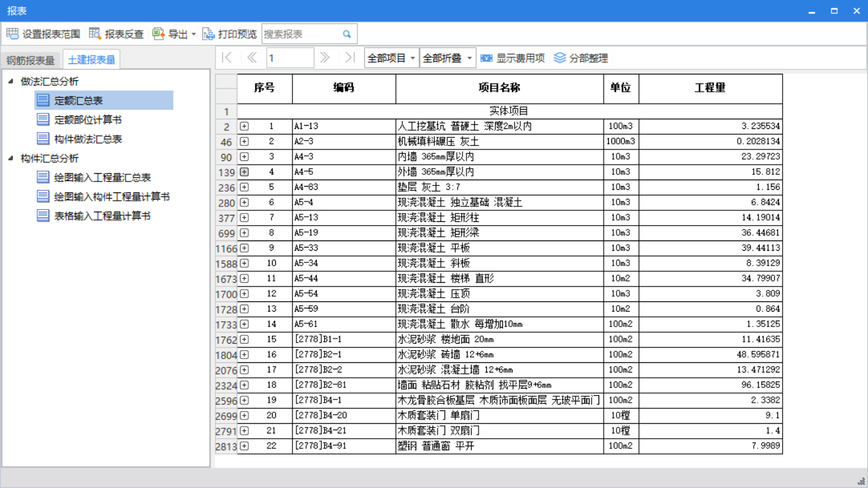Screen dimensions: 868x488
Task: Expand row [2778]B2-1 砖墙
Action: click(x=244, y=355)
